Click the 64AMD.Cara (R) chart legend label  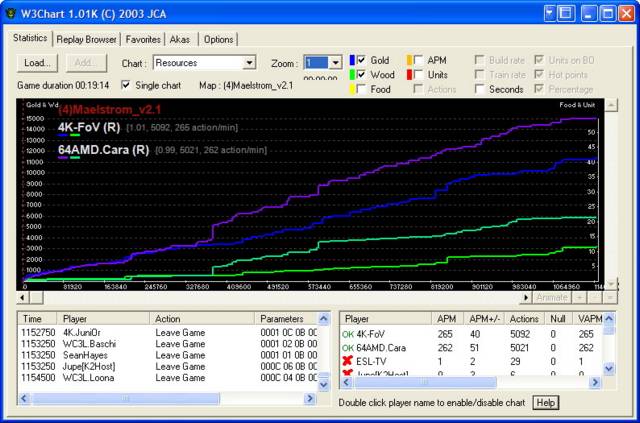(104, 150)
